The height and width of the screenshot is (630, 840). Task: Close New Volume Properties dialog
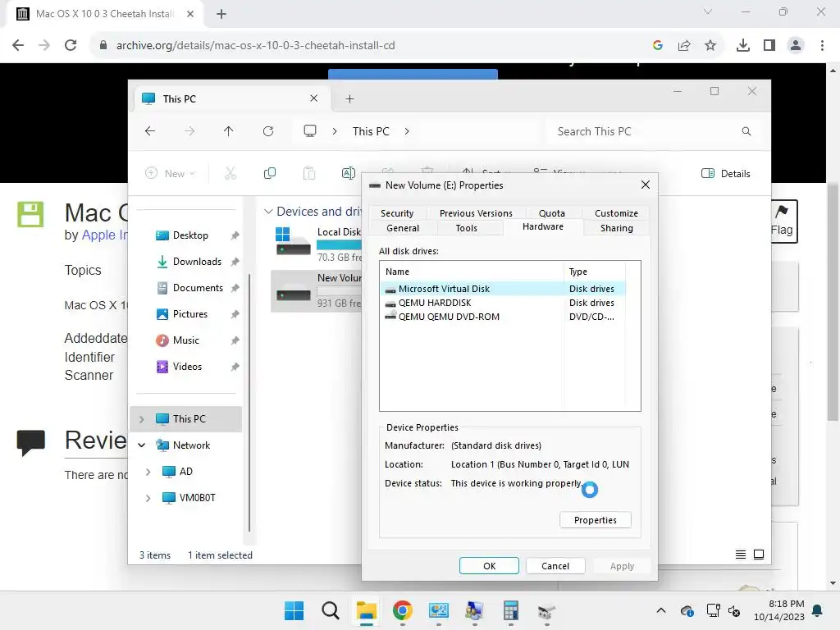click(x=646, y=185)
